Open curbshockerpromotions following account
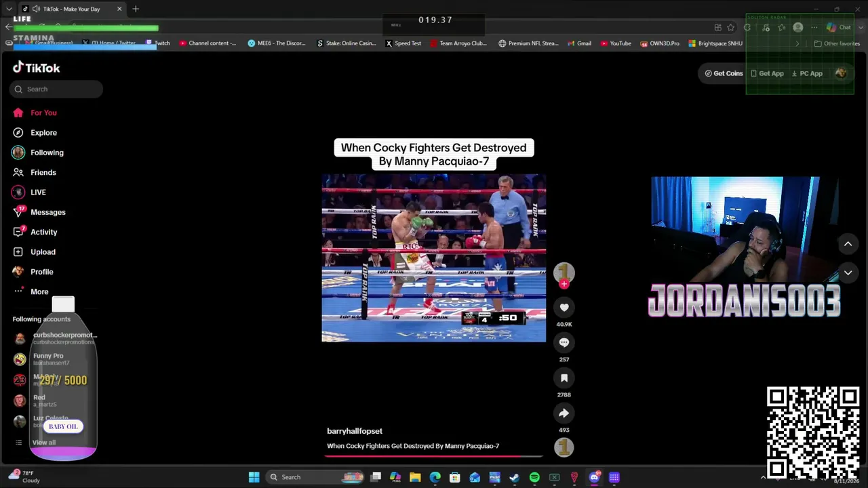 [55, 338]
